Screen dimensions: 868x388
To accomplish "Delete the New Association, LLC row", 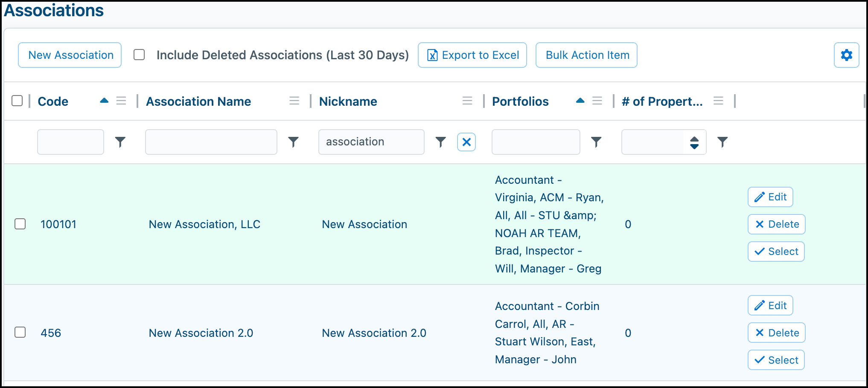I will tap(777, 224).
